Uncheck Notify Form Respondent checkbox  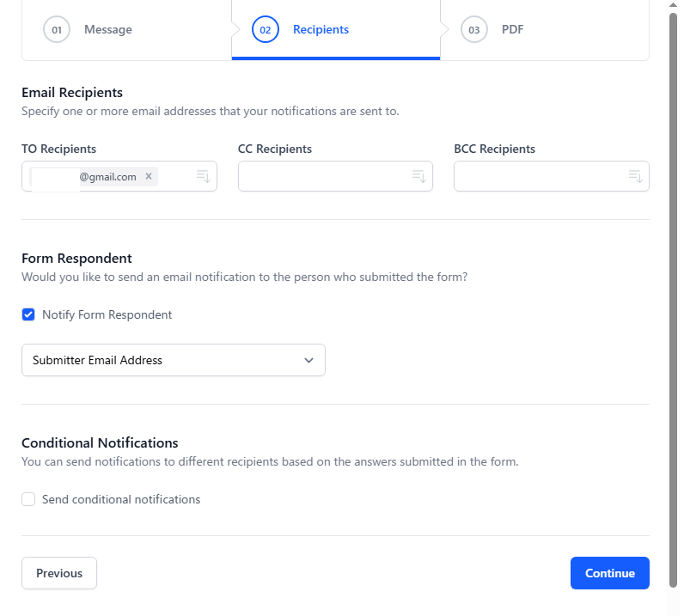(x=28, y=314)
